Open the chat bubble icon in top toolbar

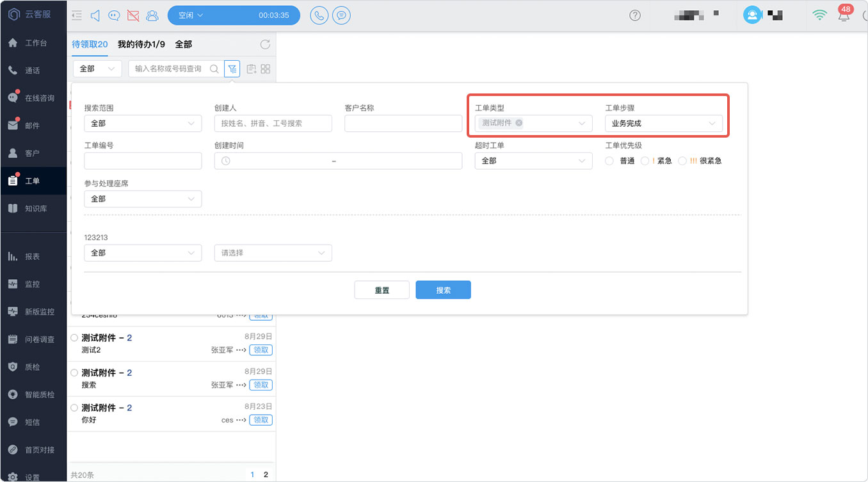(114, 15)
